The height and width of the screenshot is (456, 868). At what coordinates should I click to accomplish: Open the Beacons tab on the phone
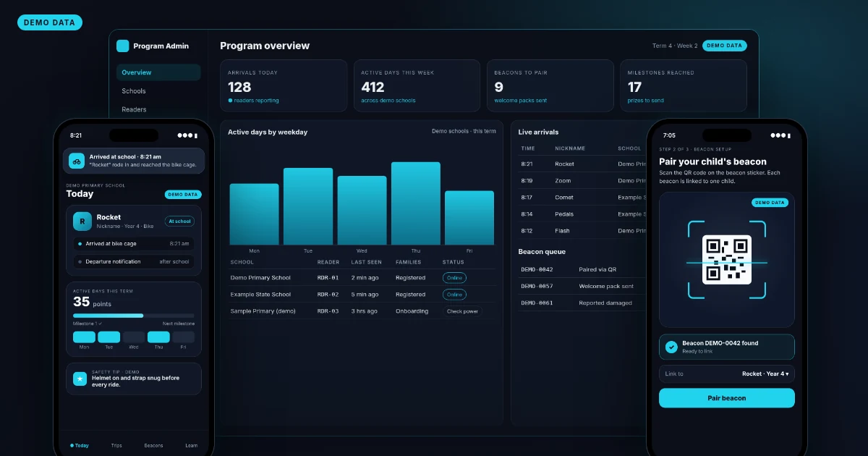[x=153, y=445]
